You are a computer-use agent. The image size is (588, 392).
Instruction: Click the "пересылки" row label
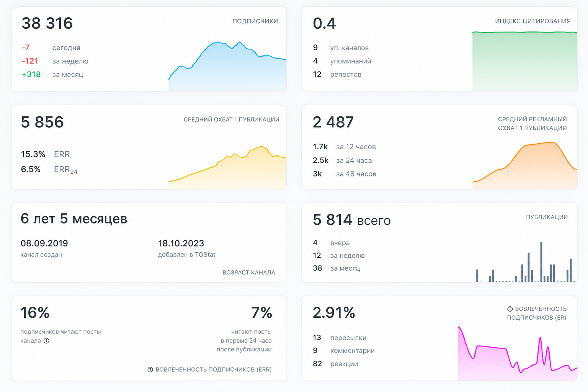[x=348, y=338]
